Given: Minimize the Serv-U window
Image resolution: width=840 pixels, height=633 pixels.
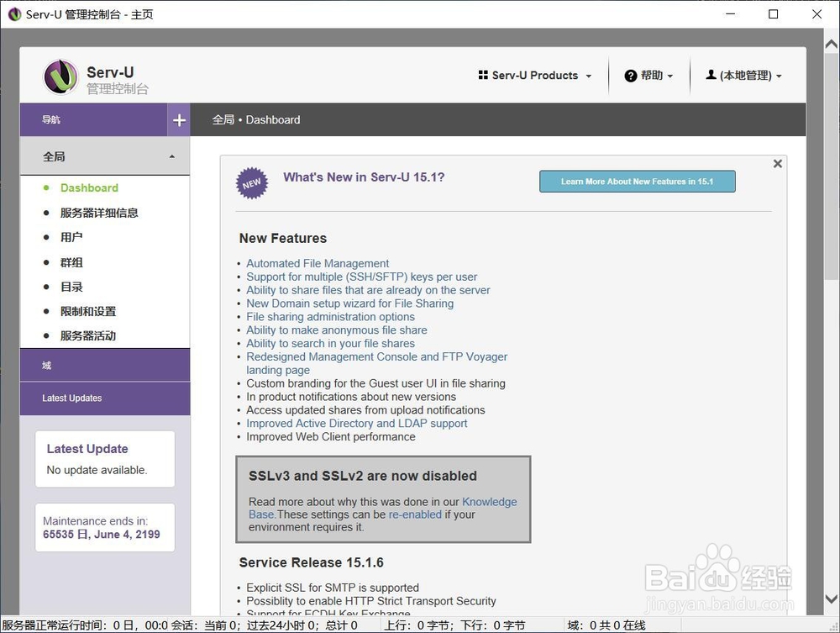Looking at the screenshot, I should pyautogui.click(x=730, y=14).
